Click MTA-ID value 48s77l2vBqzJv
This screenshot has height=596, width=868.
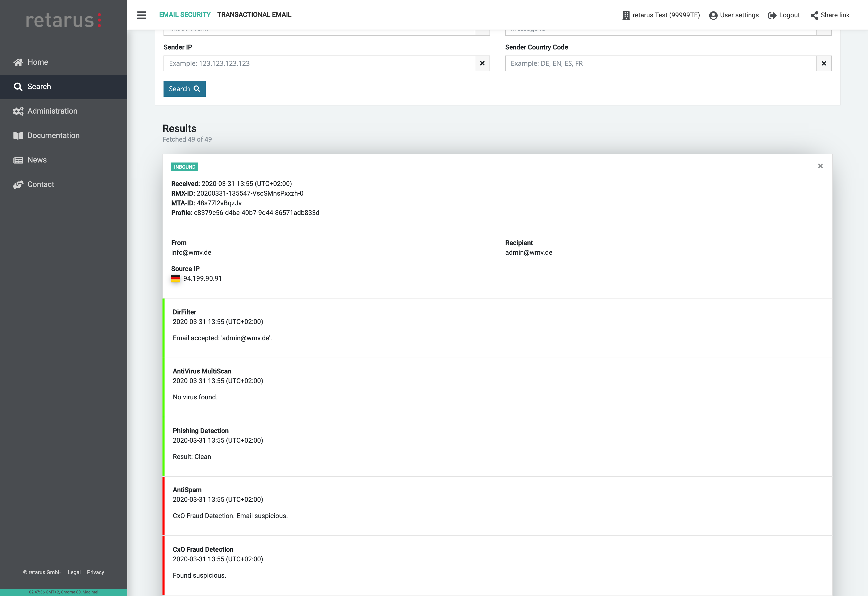219,203
